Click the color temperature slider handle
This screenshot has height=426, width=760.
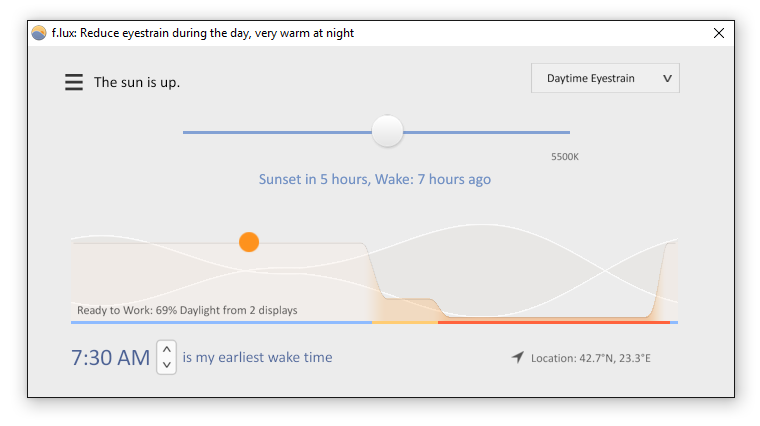coord(387,131)
